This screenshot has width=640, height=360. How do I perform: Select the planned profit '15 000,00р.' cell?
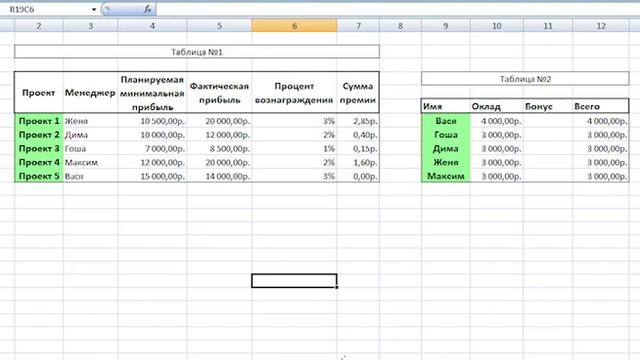[153, 176]
